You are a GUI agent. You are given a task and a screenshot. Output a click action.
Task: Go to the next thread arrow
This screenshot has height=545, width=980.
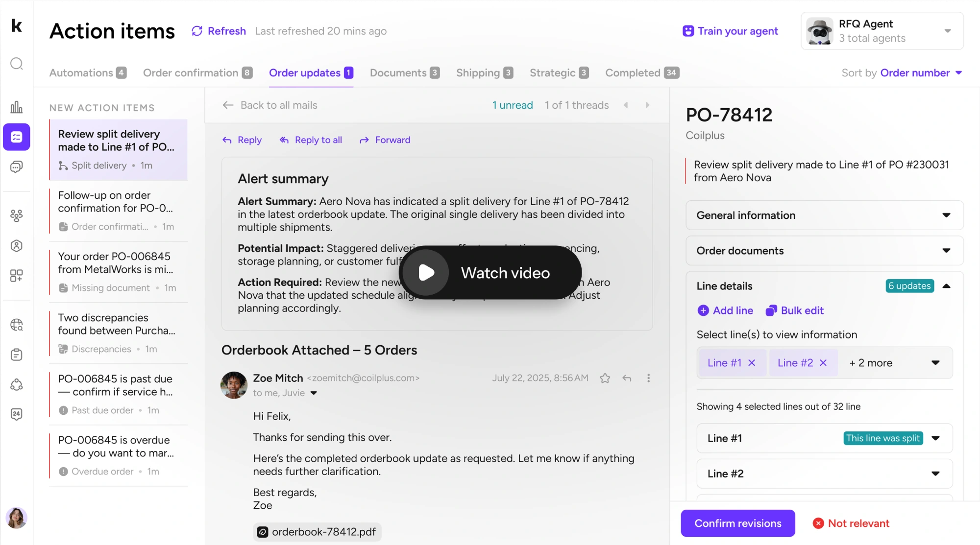tap(647, 105)
